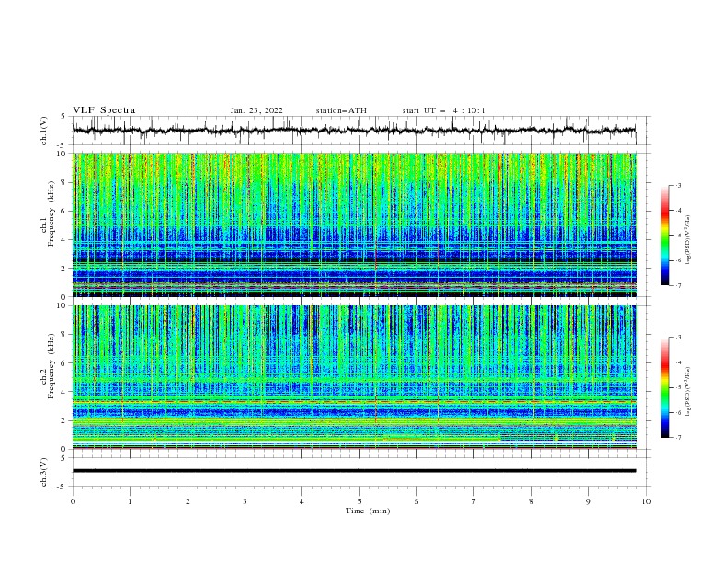Viewport: 728px width, 563px height.
Task: Click the time axis tick label "6"
Action: (x=416, y=501)
